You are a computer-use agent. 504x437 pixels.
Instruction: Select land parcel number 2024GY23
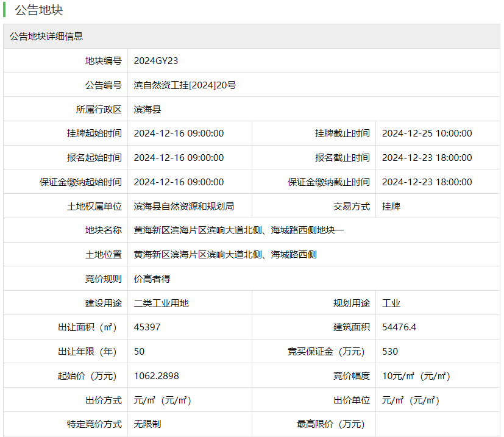click(156, 61)
